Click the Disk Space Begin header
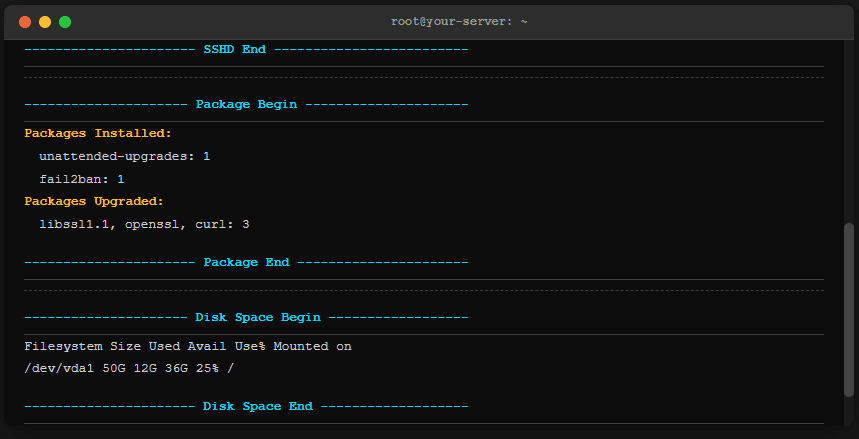The width and height of the screenshot is (859, 439). pos(258,317)
